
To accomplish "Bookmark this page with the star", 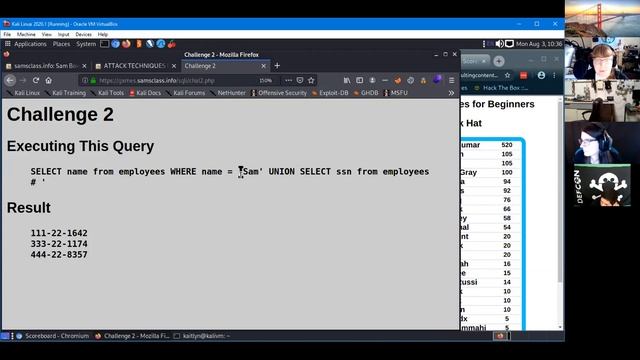I will (x=311, y=80).
